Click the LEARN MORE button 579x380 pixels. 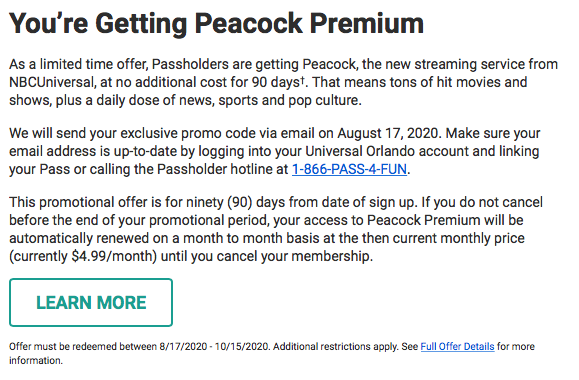tap(91, 302)
